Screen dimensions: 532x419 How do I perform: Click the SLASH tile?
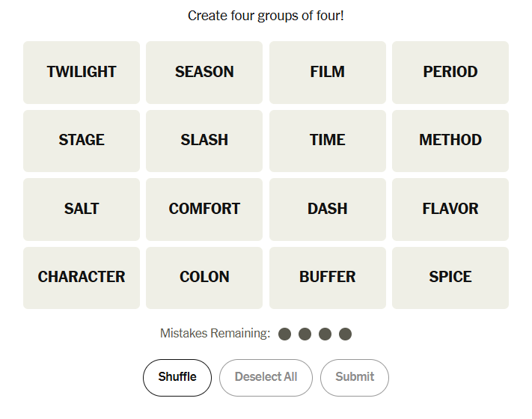click(204, 141)
